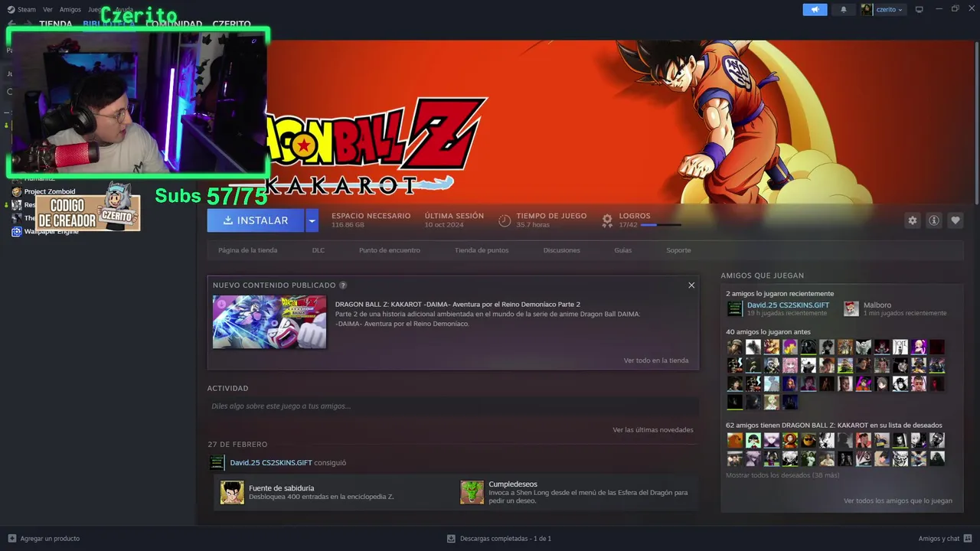Viewport: 980px width, 551px height.
Task: Show game information icon
Action: pyautogui.click(x=934, y=220)
